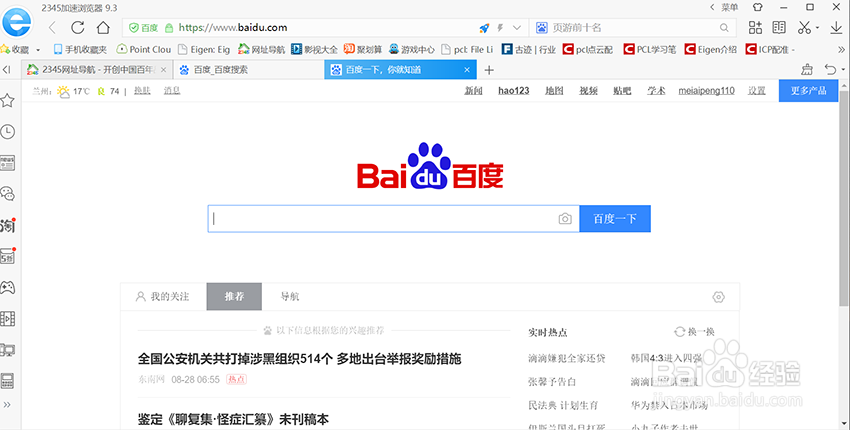This screenshot has height=430, width=850.
Task: Open sidebar history clock icon
Action: pos(8,131)
